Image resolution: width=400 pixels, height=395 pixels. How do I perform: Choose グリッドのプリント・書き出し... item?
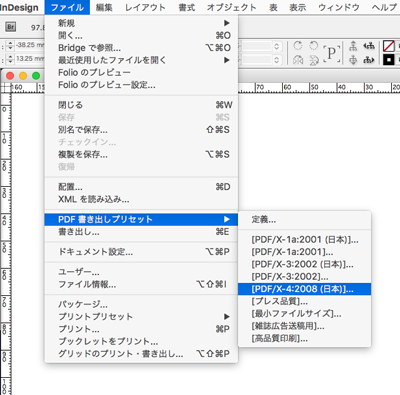[141, 353]
